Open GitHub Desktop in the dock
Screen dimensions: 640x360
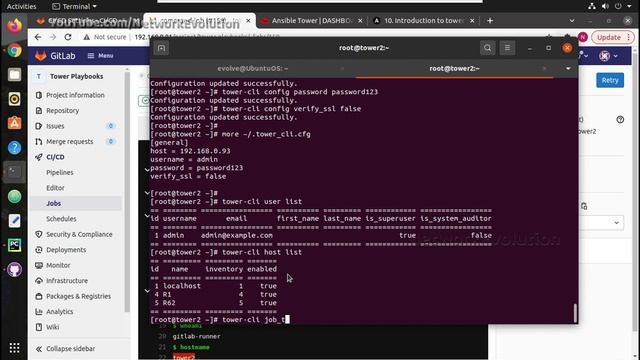14,269
